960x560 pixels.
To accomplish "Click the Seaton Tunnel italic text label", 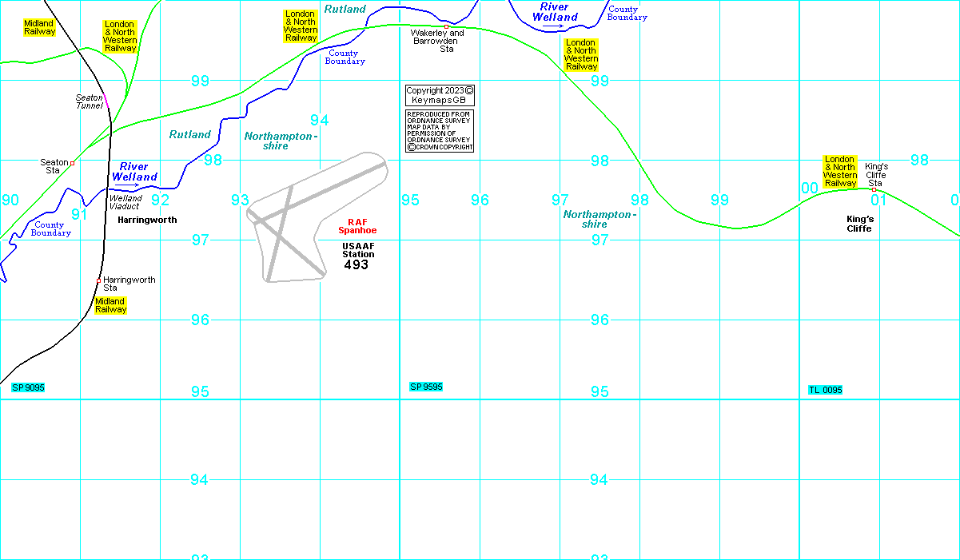I will tap(89, 101).
